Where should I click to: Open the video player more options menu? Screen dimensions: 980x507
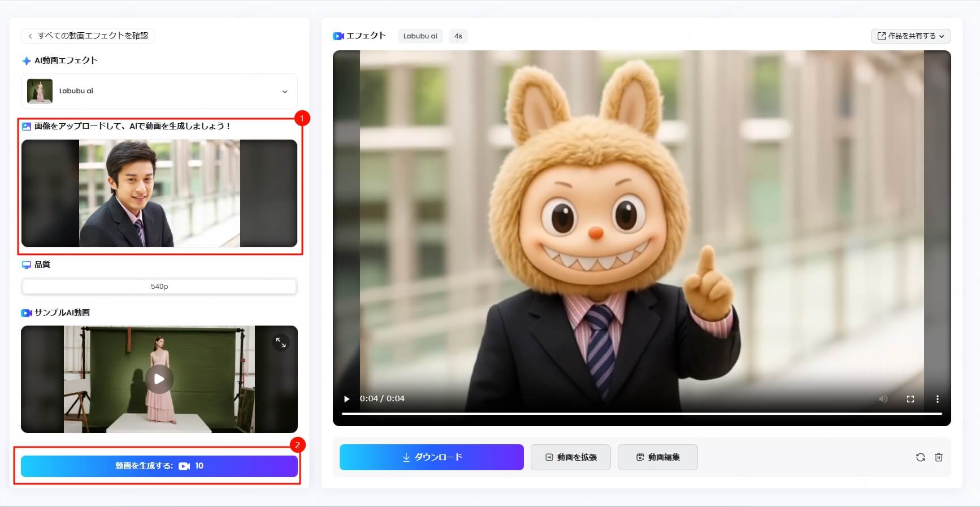938,399
